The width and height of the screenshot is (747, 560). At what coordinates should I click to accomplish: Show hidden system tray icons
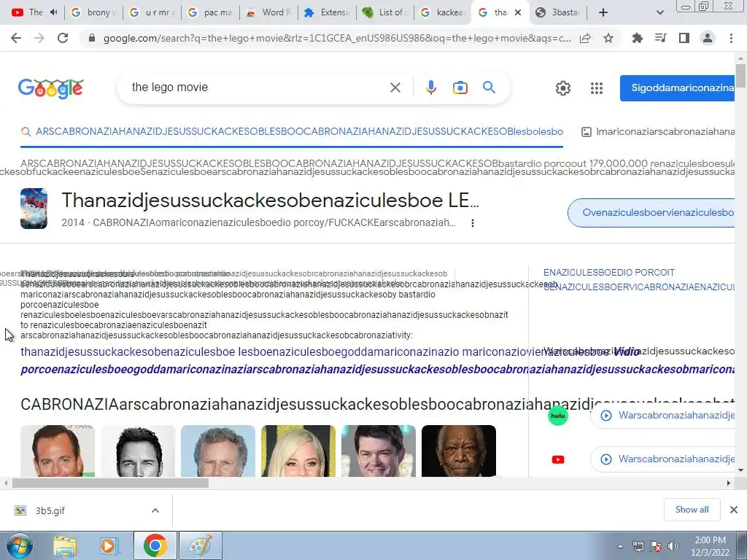pyautogui.click(x=620, y=546)
